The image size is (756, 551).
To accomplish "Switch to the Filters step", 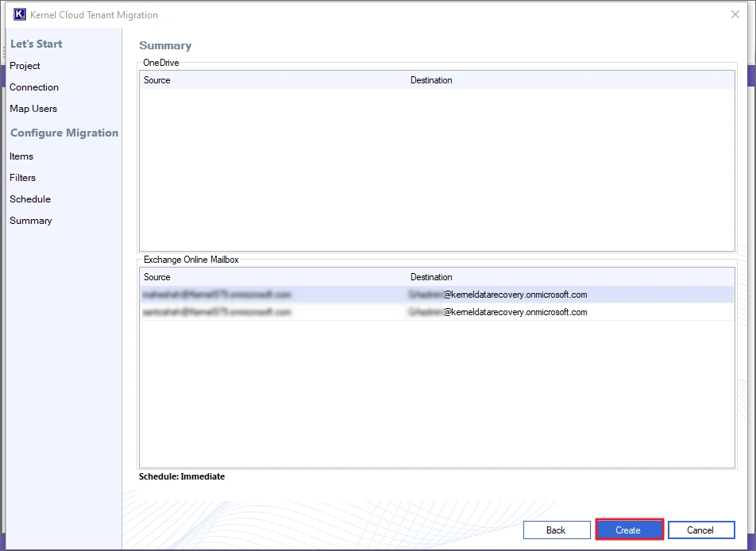I will [22, 178].
